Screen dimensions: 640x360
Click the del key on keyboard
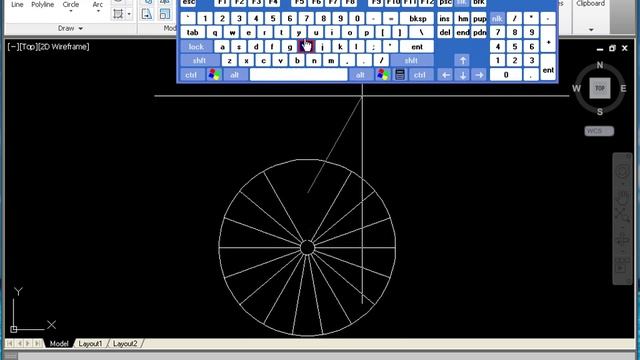(x=445, y=32)
